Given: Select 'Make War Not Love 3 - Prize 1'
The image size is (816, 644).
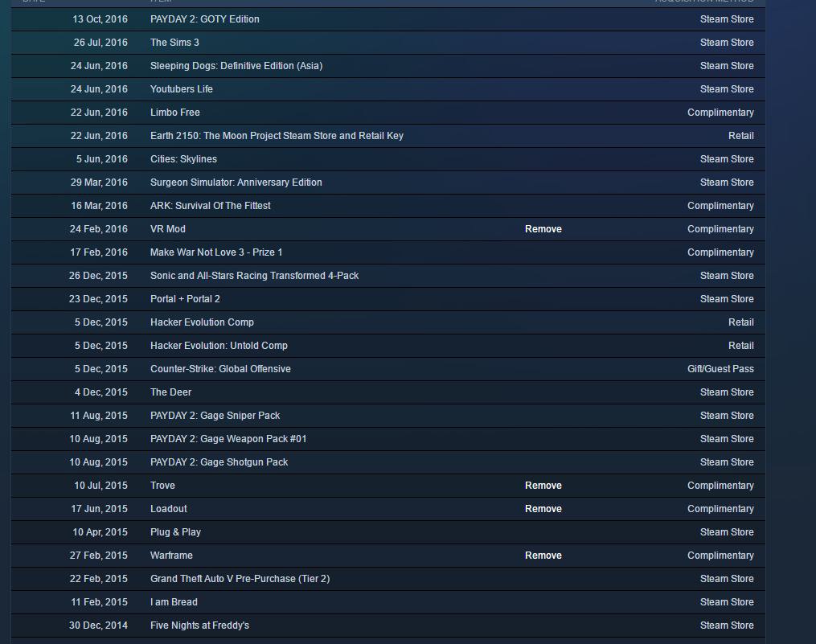Looking at the screenshot, I should tap(216, 252).
